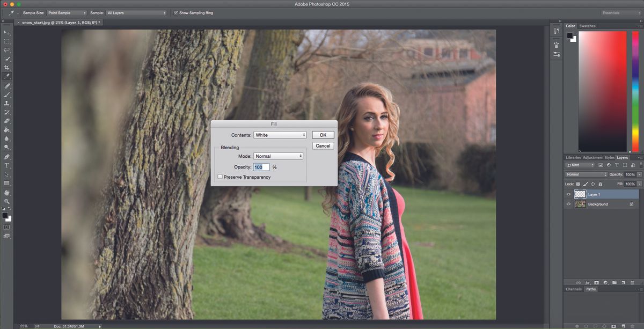Delete a layer using the trash icon
Viewport: 644px width, 329px height.
(x=633, y=282)
